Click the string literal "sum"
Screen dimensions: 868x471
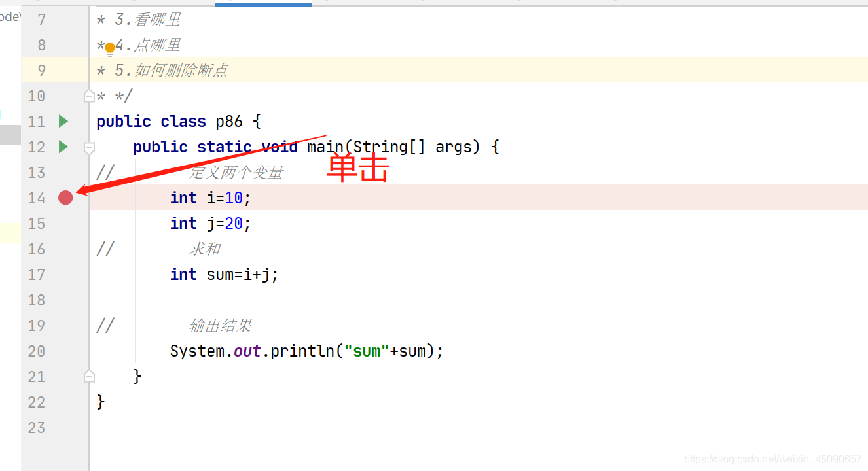click(x=367, y=351)
